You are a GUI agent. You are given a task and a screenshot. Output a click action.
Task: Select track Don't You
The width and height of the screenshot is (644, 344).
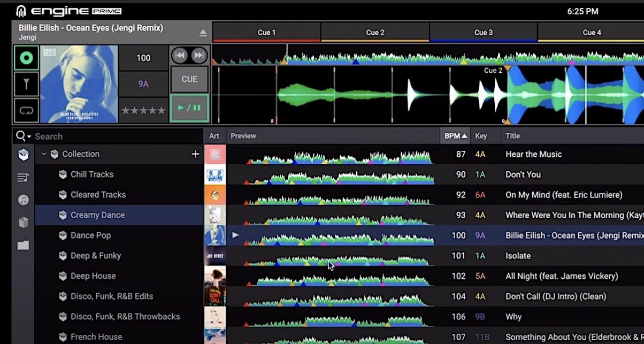523,174
